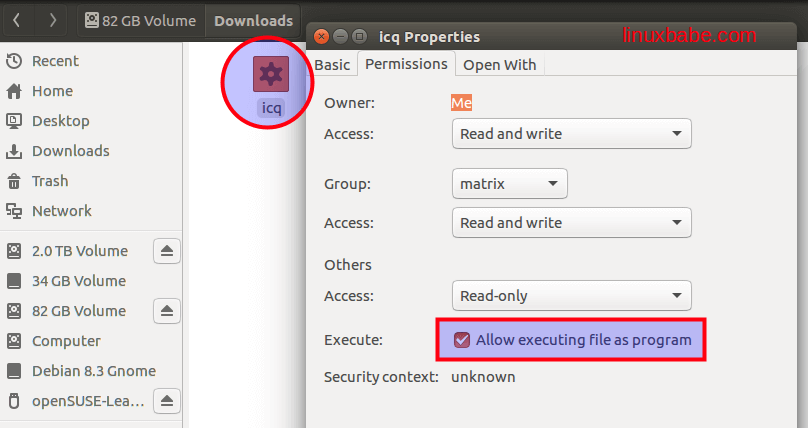Switch to the Open With tab
The width and height of the screenshot is (808, 428).
click(500, 65)
